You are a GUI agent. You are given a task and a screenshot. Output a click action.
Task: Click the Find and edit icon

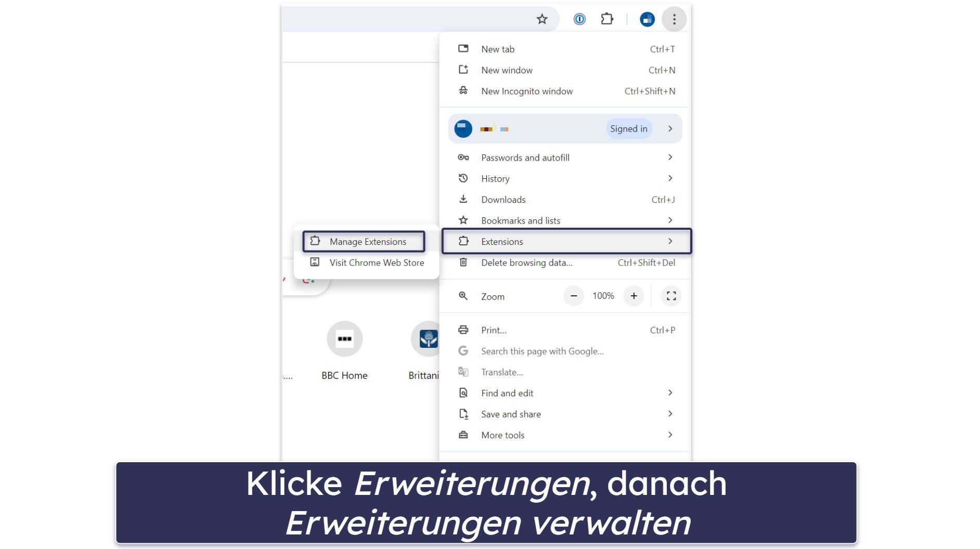tap(463, 393)
